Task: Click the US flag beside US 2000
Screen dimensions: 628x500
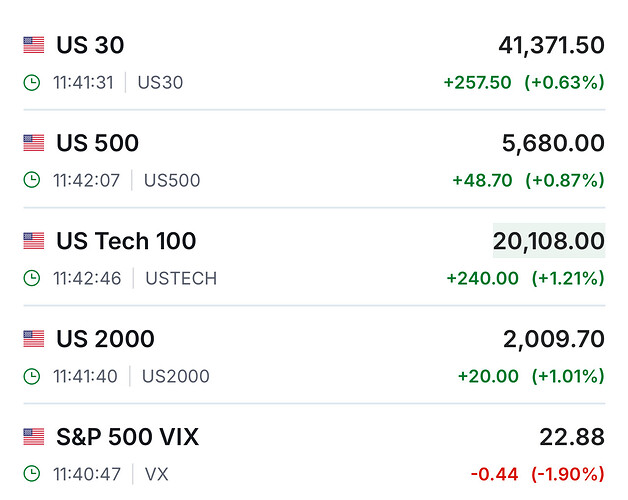Action: (x=34, y=339)
